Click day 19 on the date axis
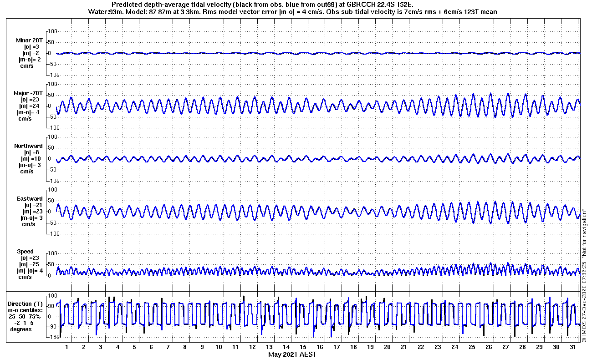The height and width of the screenshot is (364, 592). [x=370, y=347]
